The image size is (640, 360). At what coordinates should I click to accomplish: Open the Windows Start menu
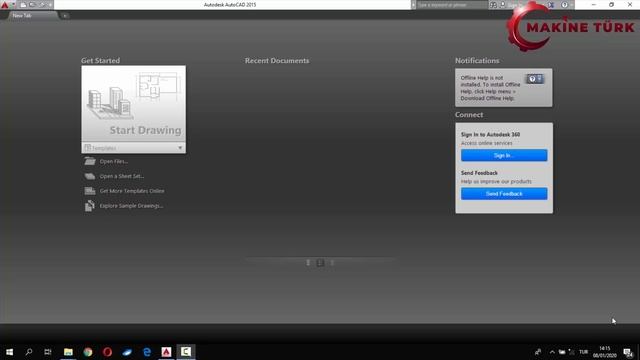pos(9,352)
